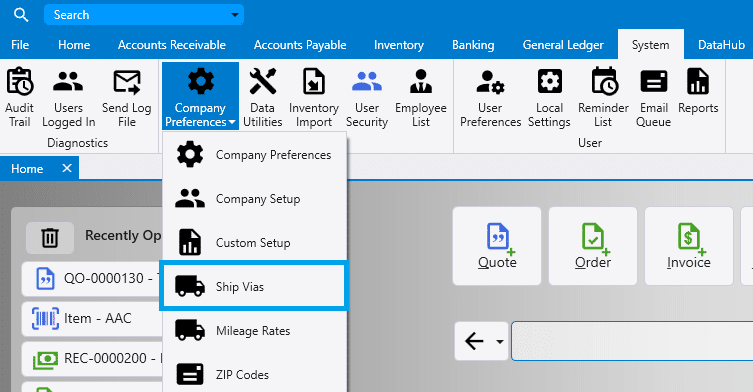Select Mileage Rates menu entry
The width and height of the screenshot is (753, 392).
[x=255, y=331]
